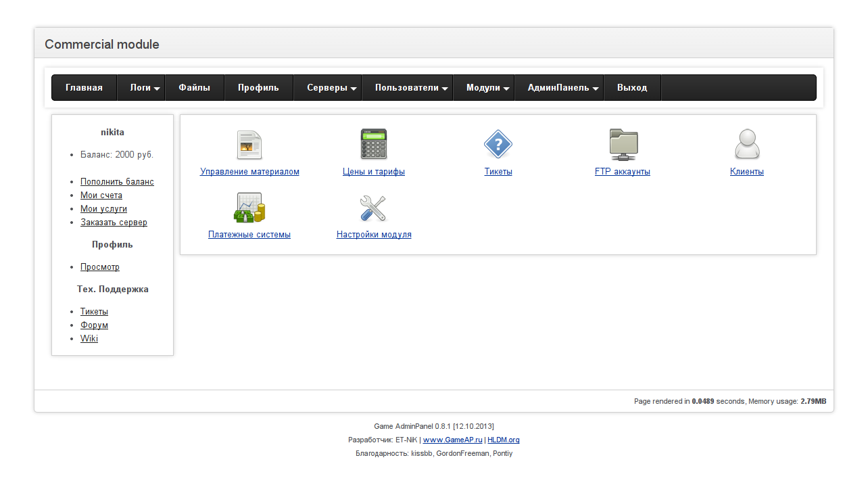Image resolution: width=868 pixels, height=487 pixels.
Task: Click the Мои счета sidebar link
Action: [101, 195]
